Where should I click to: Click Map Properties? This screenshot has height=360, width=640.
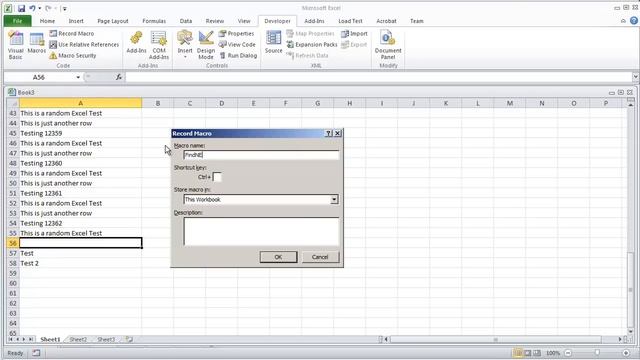point(310,33)
